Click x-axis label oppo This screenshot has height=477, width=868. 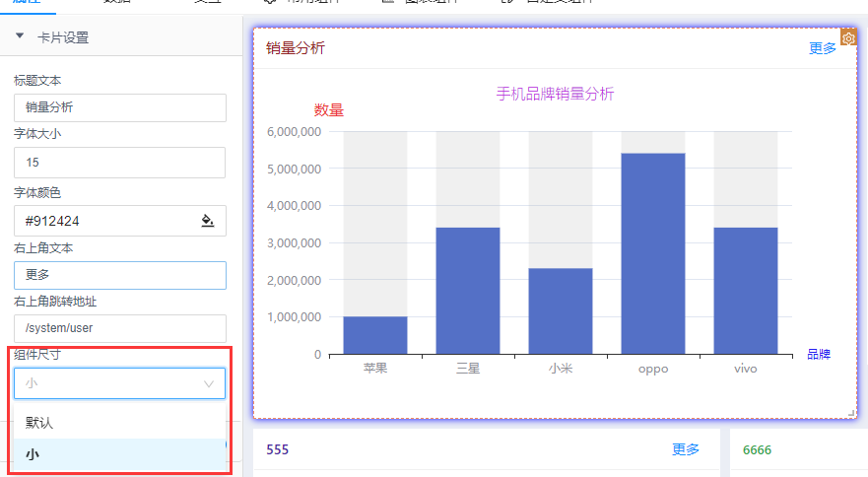[x=653, y=369]
